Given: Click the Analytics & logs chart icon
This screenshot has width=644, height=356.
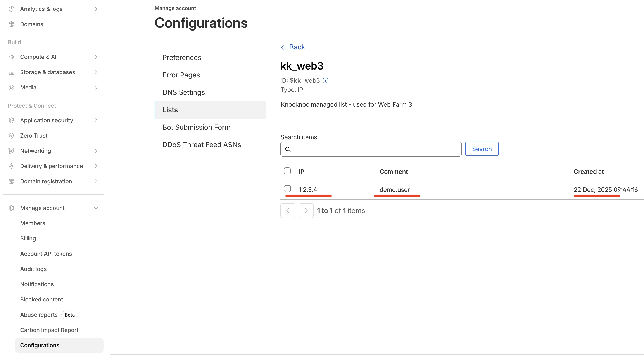Looking at the screenshot, I should coord(11,9).
